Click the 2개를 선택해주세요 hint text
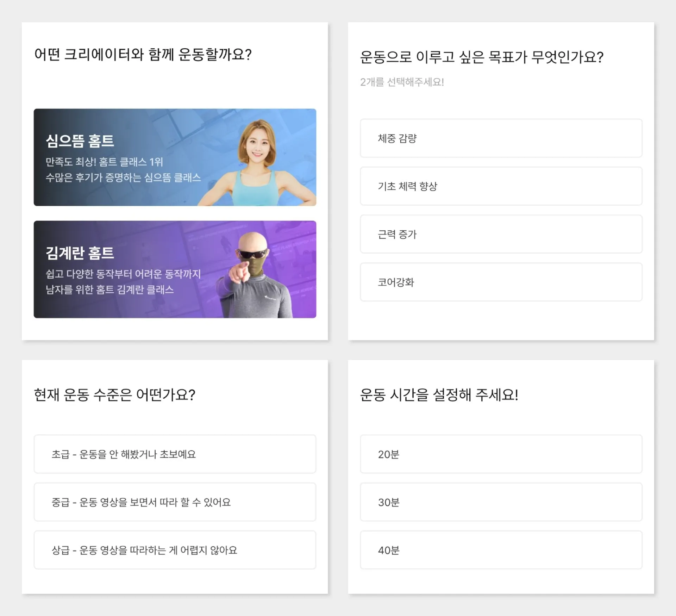The width and height of the screenshot is (676, 616). 402,82
